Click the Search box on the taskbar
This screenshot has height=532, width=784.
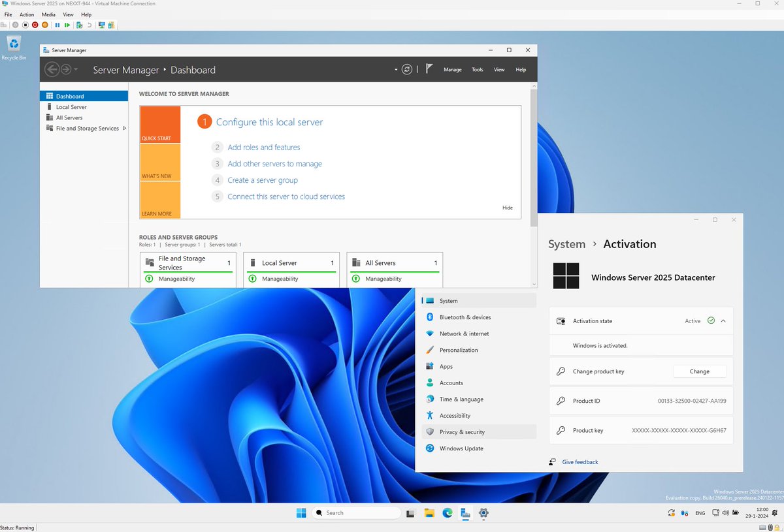click(x=356, y=512)
